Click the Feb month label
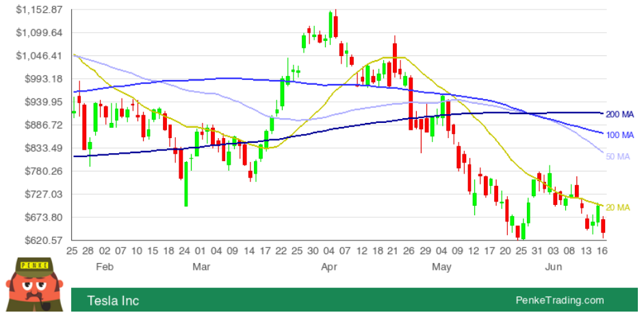 pos(104,267)
